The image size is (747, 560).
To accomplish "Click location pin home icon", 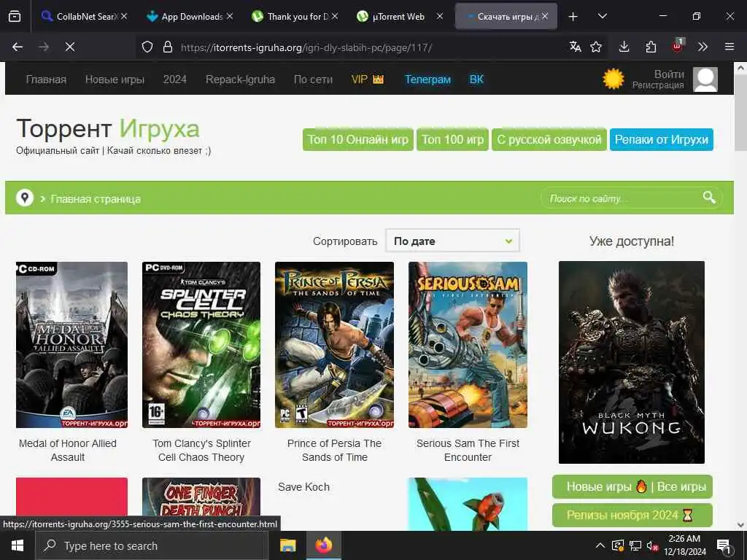I will coord(25,198).
